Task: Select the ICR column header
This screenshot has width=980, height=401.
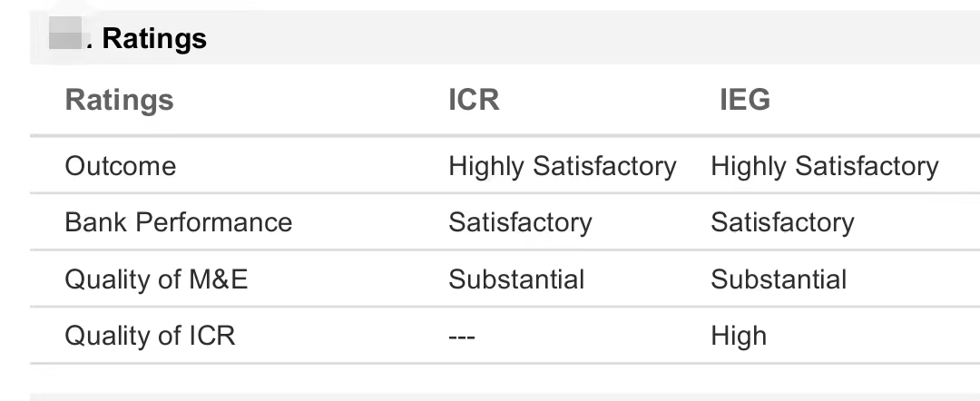Action: coord(474,99)
